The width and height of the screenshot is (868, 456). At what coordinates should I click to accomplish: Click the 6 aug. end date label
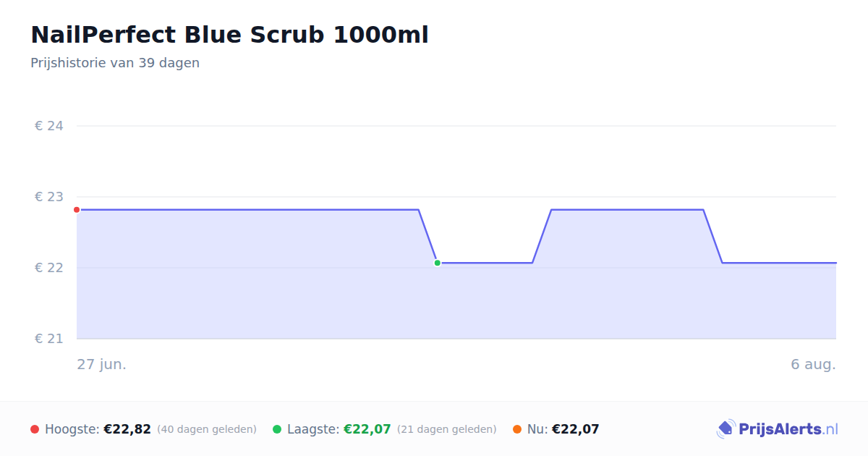pos(813,364)
